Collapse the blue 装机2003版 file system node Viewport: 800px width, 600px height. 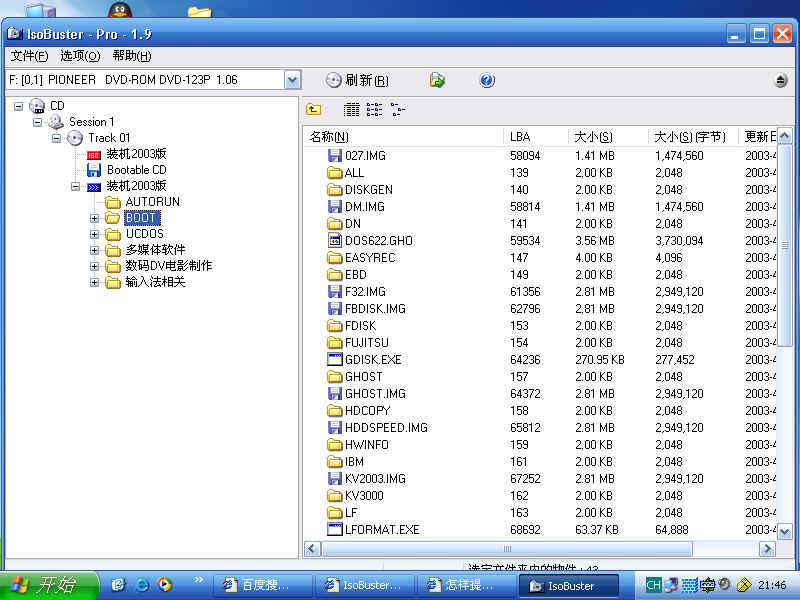click(x=76, y=186)
